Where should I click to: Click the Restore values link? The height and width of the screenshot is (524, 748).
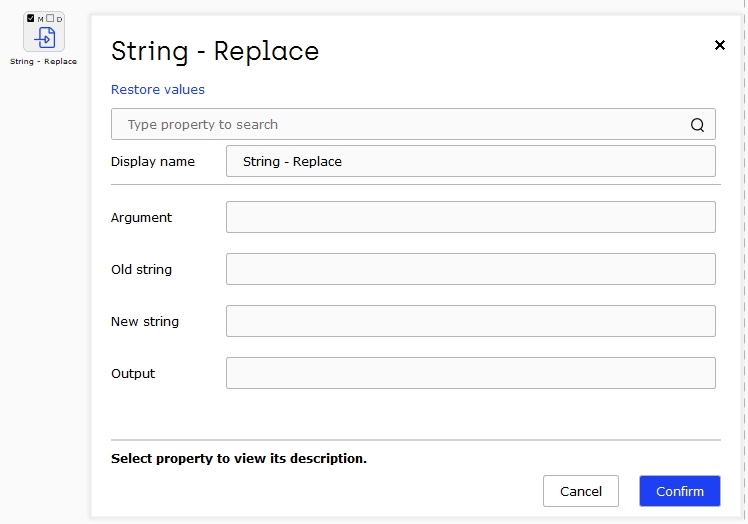(158, 89)
